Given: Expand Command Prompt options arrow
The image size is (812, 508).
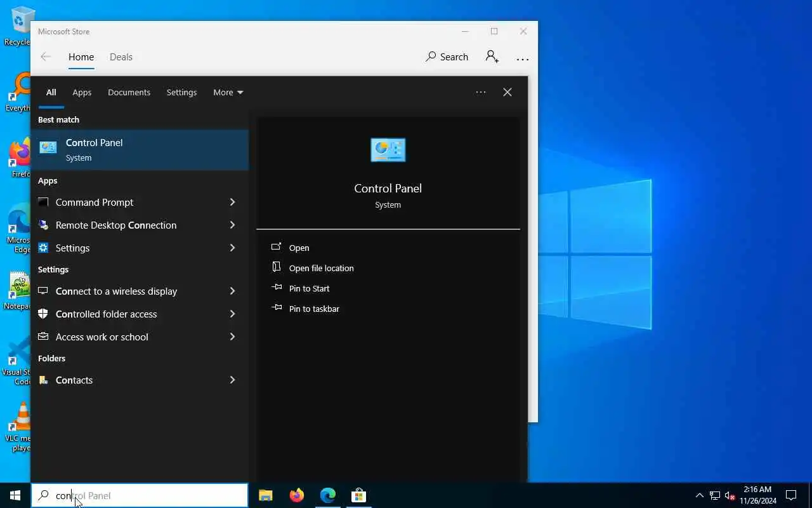Looking at the screenshot, I should click(x=232, y=202).
